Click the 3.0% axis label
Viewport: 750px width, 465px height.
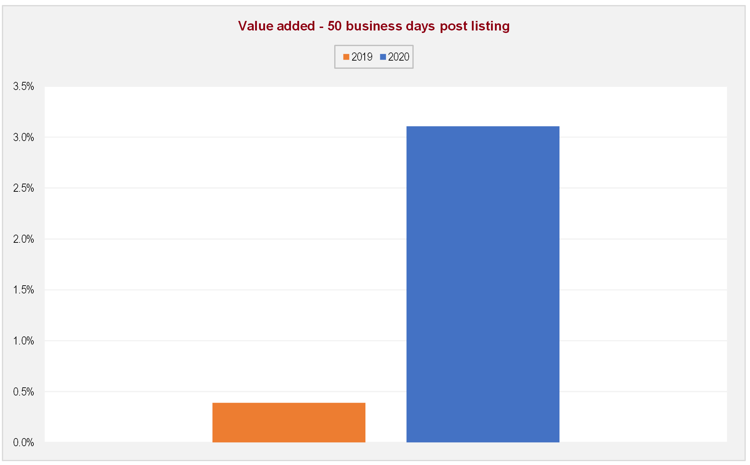[x=23, y=138]
